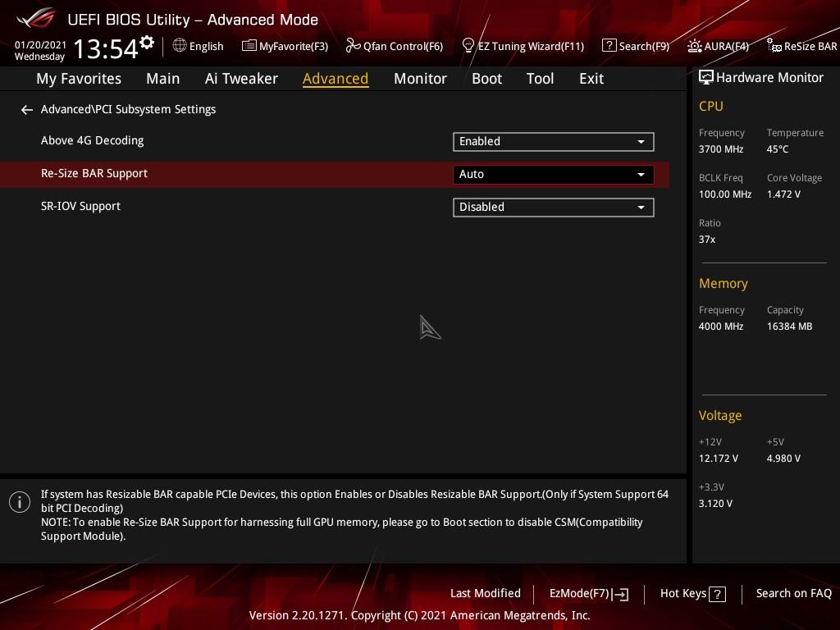Click the back arrow to Advanced menu

27,110
